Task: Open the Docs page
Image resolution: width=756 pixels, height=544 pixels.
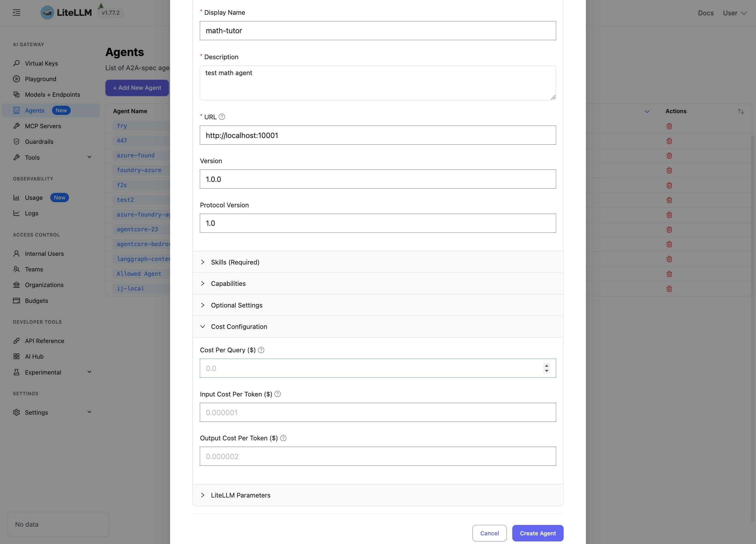Action: pos(706,13)
